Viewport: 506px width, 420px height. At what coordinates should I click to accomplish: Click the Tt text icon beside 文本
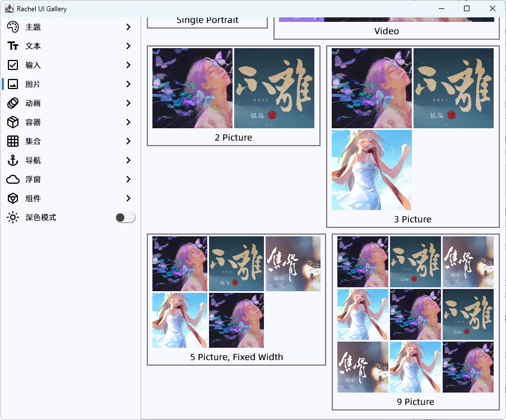13,46
